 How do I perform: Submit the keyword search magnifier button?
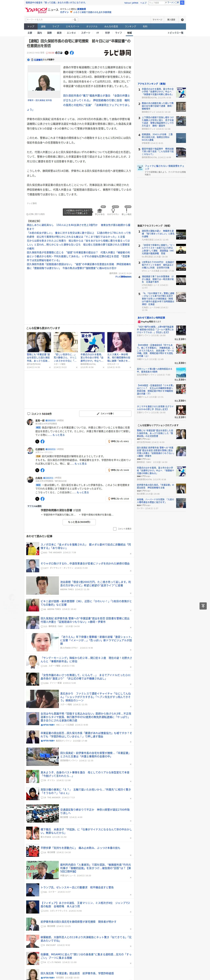[75, 20]
